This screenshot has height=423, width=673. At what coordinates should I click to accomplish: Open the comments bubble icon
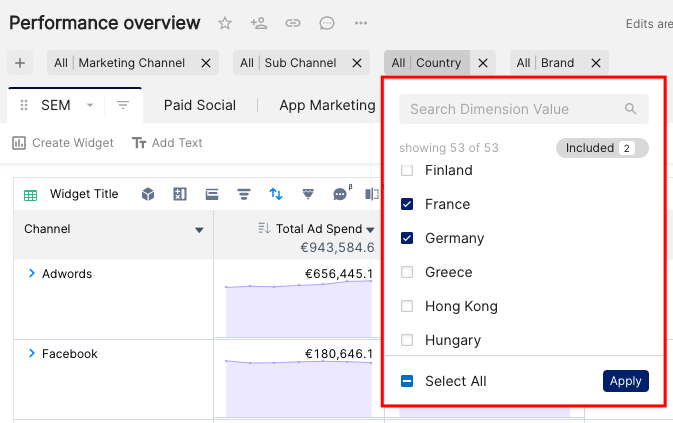327,23
